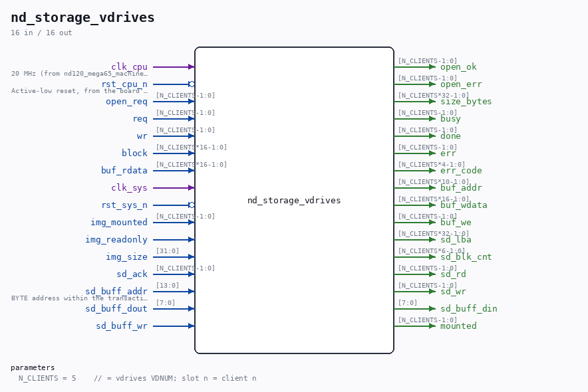Select the clk_sys clock port label
The image size is (588, 392).
(130, 187)
